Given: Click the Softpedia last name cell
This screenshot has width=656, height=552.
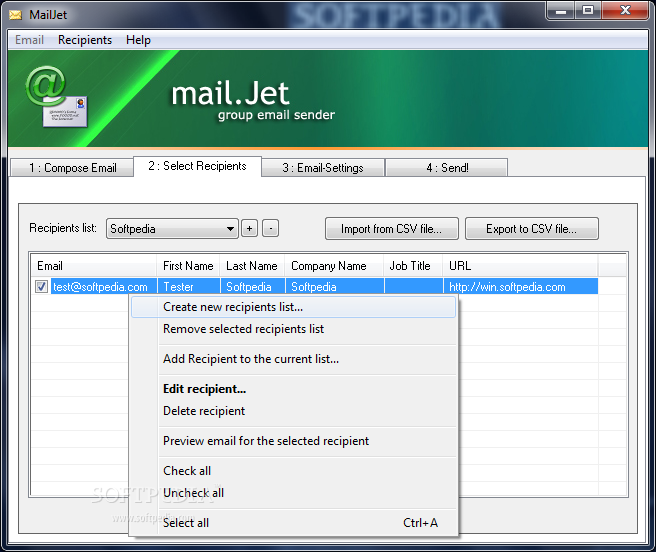Looking at the screenshot, I should click(x=253, y=287).
